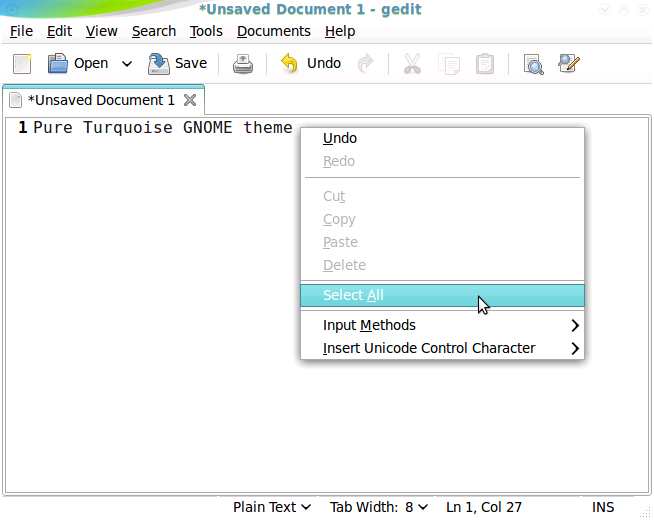Expand Insert Unicode Control Character submenu
Screen dimensions: 654x523
443,348
